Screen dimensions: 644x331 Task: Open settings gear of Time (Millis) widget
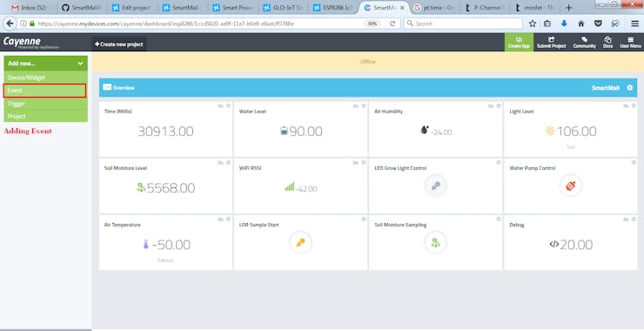pos(228,105)
